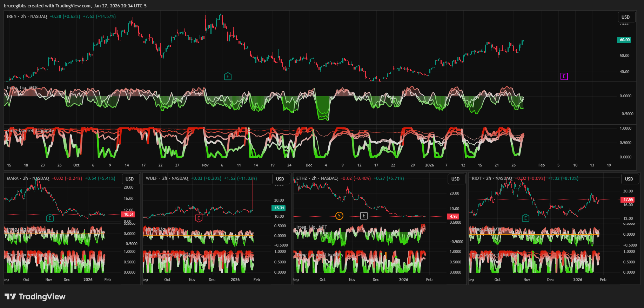Select the Irreg. Liq. MTF label on ETHZ

pos(311,227)
